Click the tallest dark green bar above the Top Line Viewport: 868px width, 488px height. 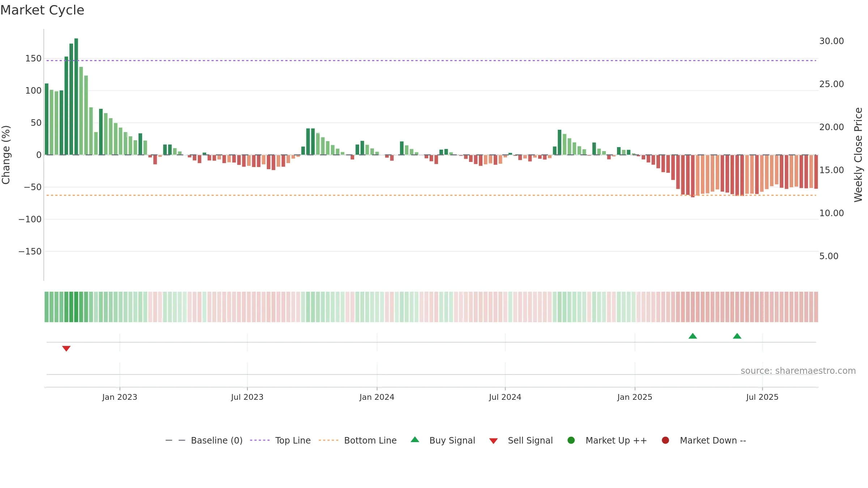coord(76,97)
